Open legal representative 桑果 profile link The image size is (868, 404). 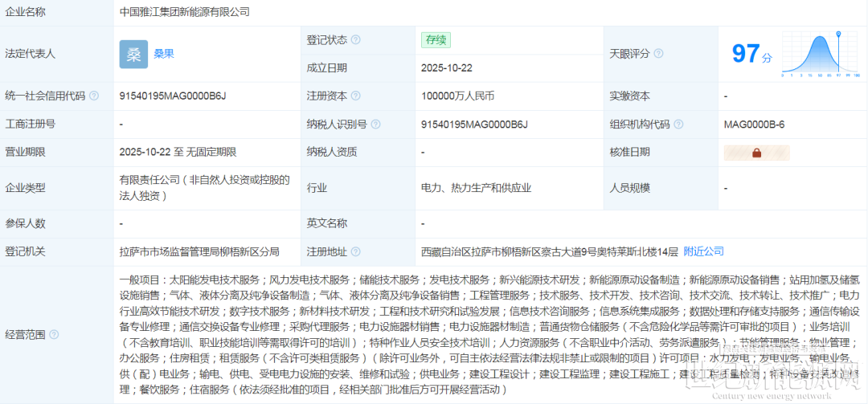(164, 54)
